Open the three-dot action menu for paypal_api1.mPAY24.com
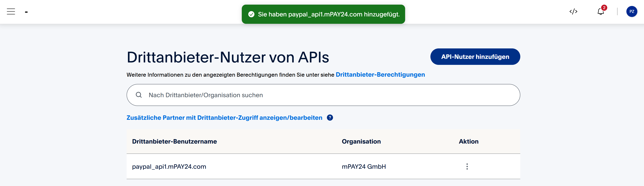The height and width of the screenshot is (186, 644). [467, 166]
